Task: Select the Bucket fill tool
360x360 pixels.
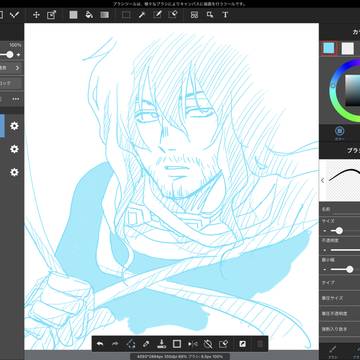Action: tap(89, 15)
